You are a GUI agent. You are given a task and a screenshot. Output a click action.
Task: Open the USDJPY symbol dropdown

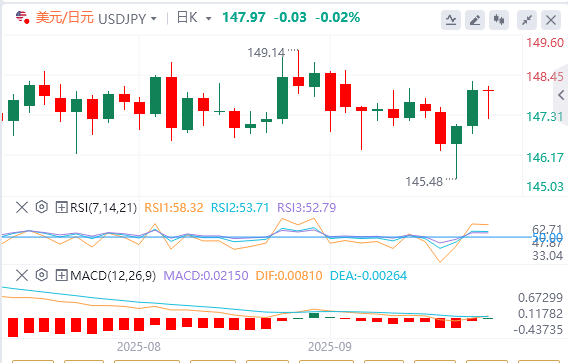point(128,18)
